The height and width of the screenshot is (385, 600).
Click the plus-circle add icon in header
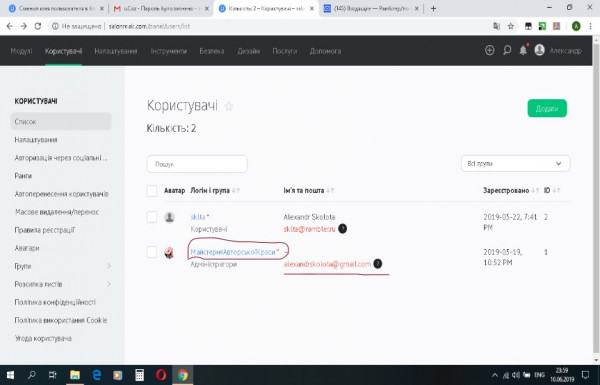click(489, 50)
